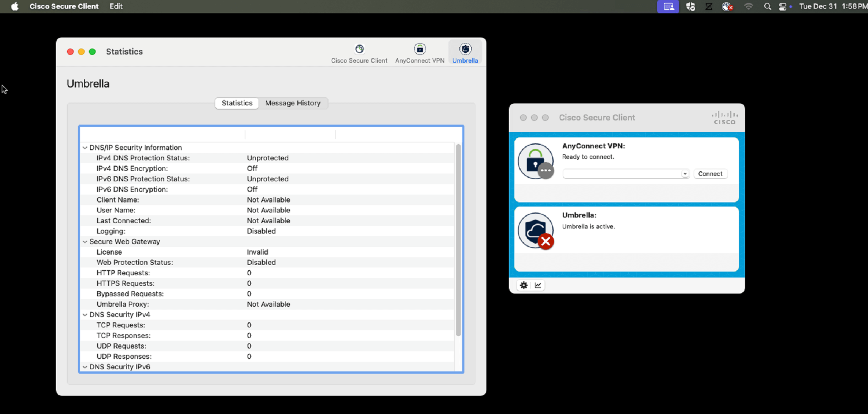Switch to the Statistics tab
The height and width of the screenshot is (414, 868).
pos(237,103)
